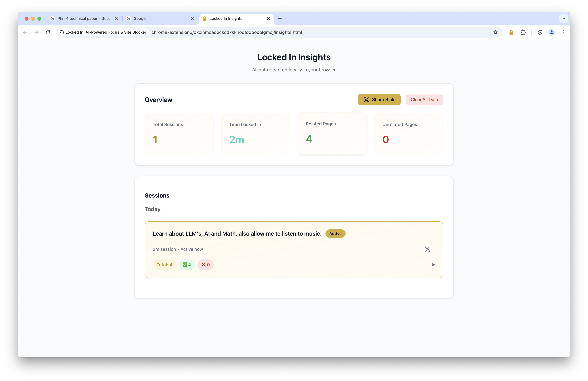
Task: Open the Extensions puzzle icon menu
Action: tap(523, 32)
